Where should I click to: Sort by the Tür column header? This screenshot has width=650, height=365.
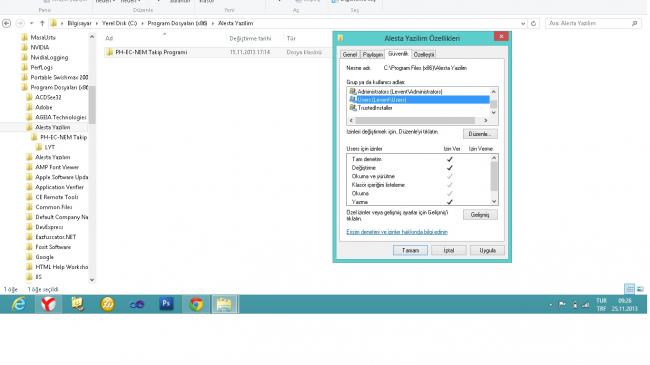coord(291,38)
